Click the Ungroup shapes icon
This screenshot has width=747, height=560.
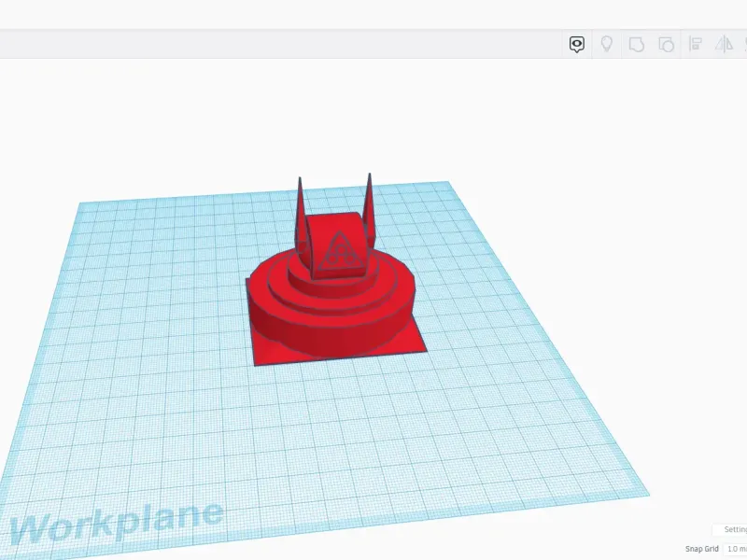coord(666,44)
